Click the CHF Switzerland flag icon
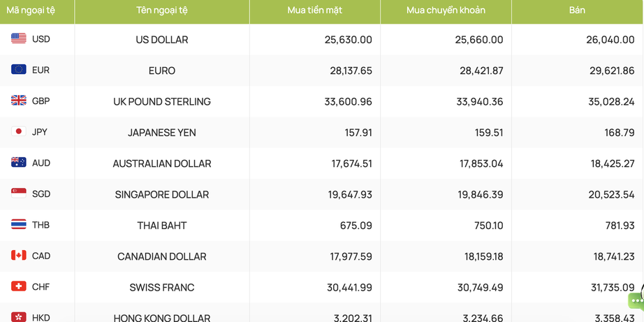This screenshot has width=644, height=322. tap(18, 286)
